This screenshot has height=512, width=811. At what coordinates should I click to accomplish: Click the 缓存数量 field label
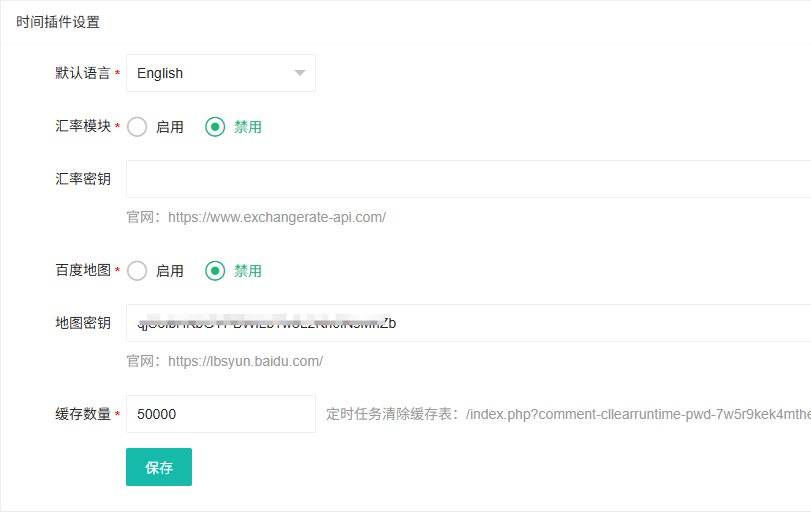83,414
